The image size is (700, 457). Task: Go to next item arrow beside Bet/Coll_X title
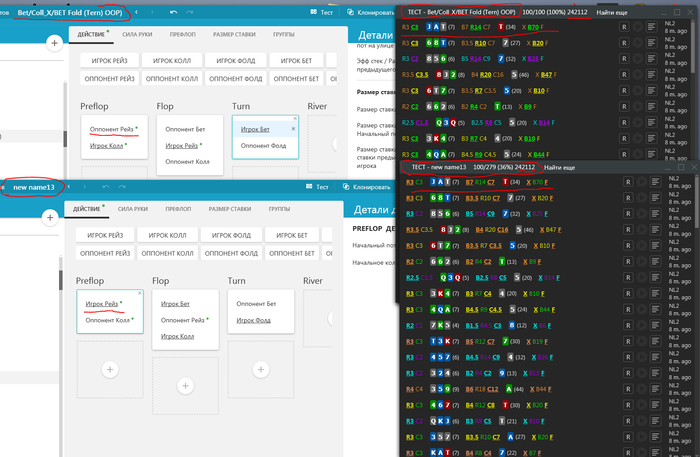coord(152,12)
